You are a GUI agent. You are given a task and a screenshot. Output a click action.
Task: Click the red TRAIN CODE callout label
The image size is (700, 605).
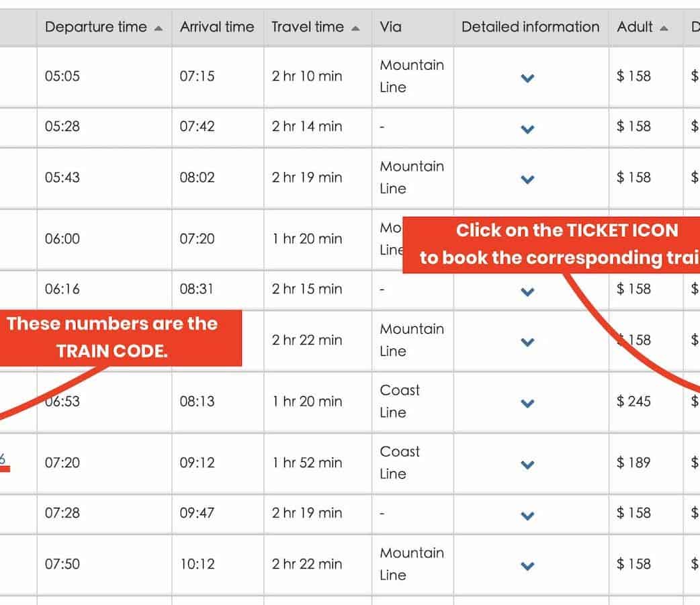(x=112, y=337)
